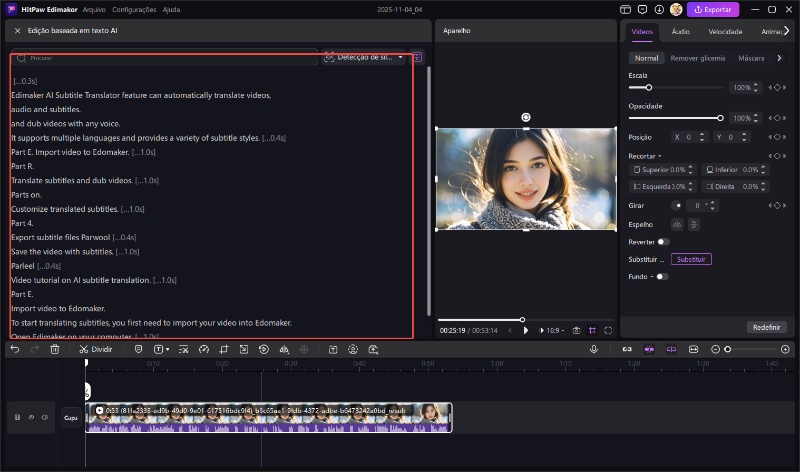Toggle the Escala keyframe diamond
This screenshot has width=800, height=472.
[776, 88]
